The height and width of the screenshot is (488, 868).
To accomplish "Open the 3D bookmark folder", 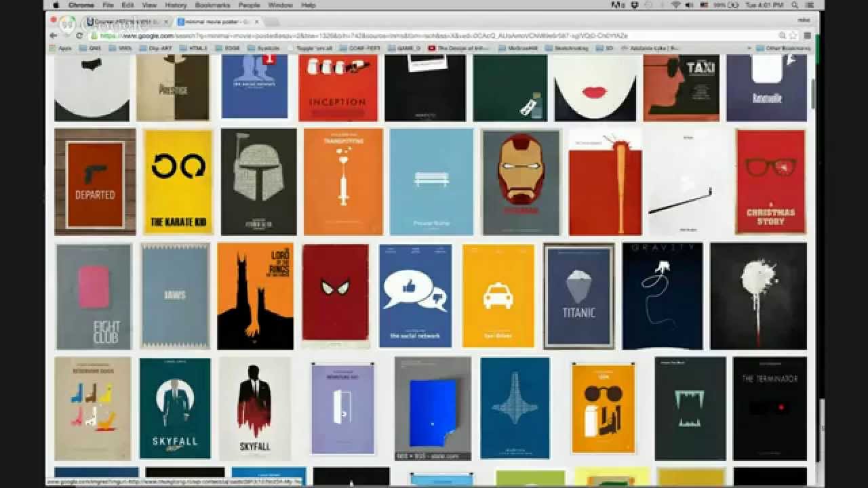I will pos(605,48).
